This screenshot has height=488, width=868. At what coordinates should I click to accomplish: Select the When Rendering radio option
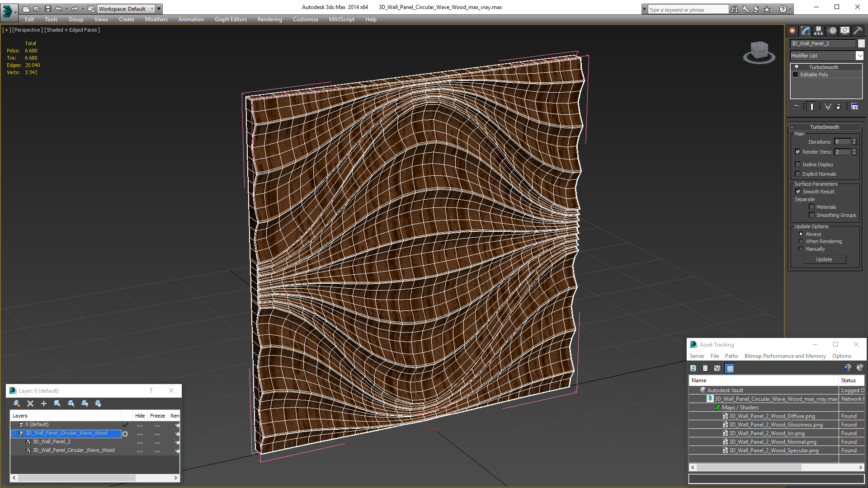click(x=801, y=241)
